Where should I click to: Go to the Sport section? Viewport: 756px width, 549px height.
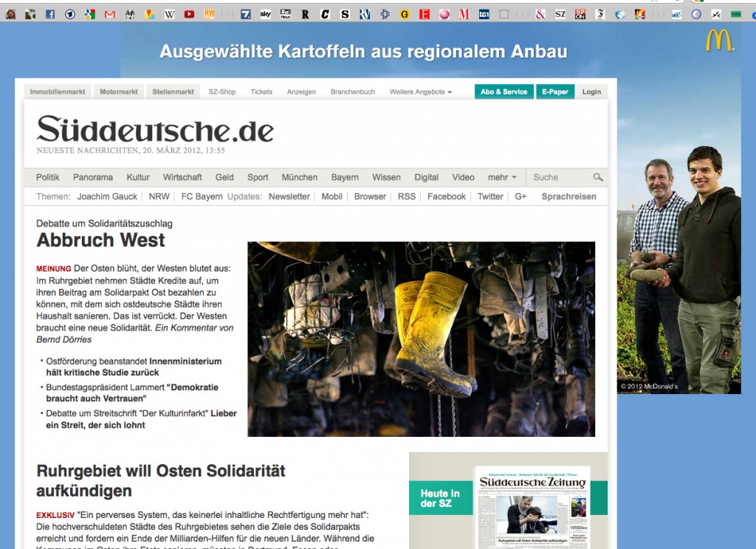point(258,177)
